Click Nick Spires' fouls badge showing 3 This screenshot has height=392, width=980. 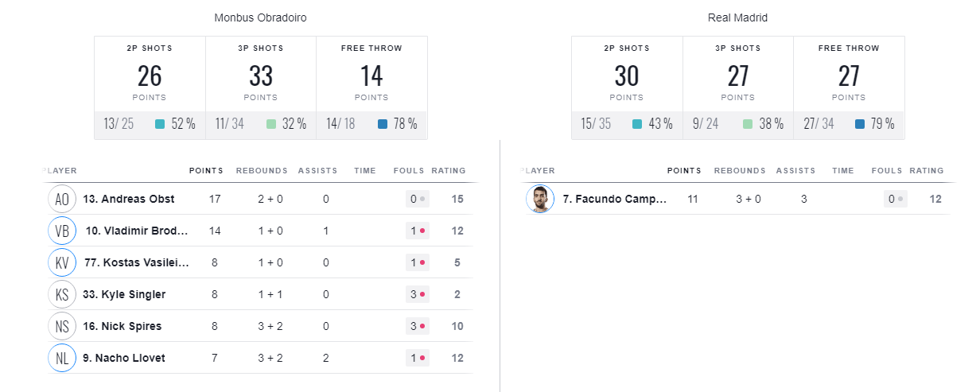418,326
